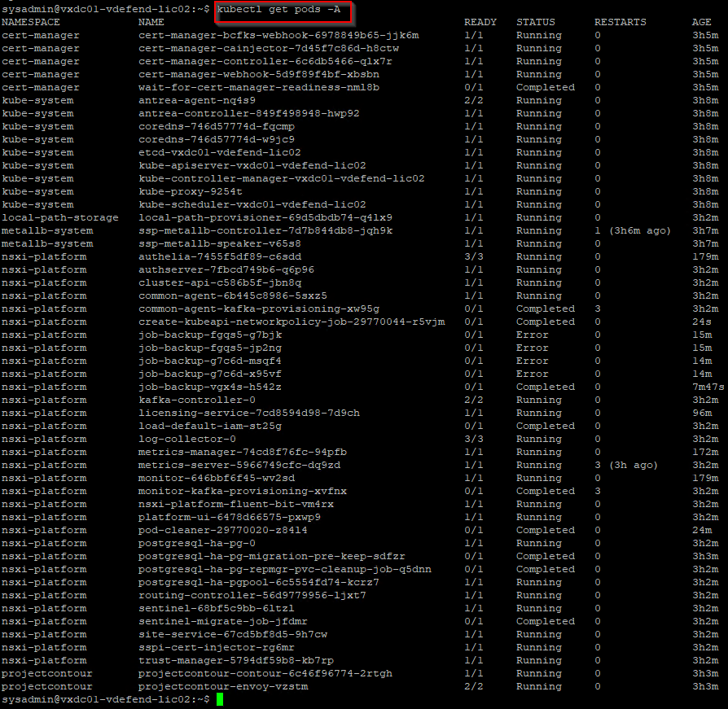Select pod authserver-7fbcd749b6-q6p96
Screen dimensions: 728x709
tap(226, 269)
